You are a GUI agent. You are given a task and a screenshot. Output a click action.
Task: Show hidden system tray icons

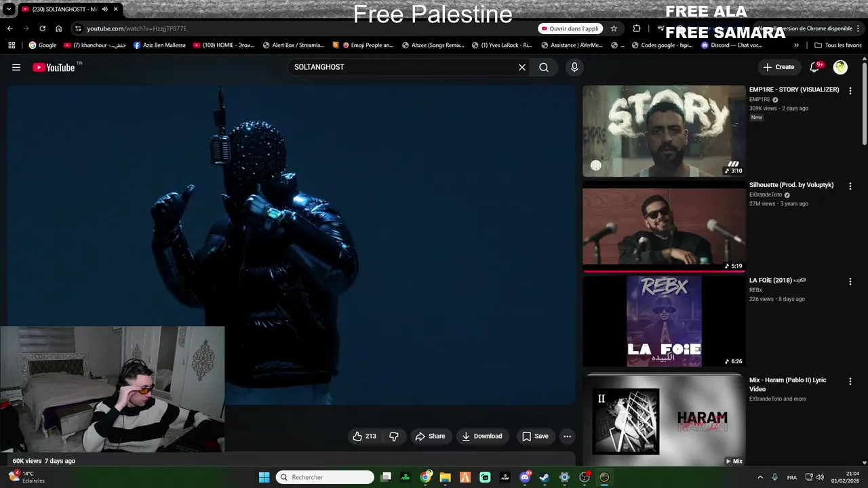[760, 477]
